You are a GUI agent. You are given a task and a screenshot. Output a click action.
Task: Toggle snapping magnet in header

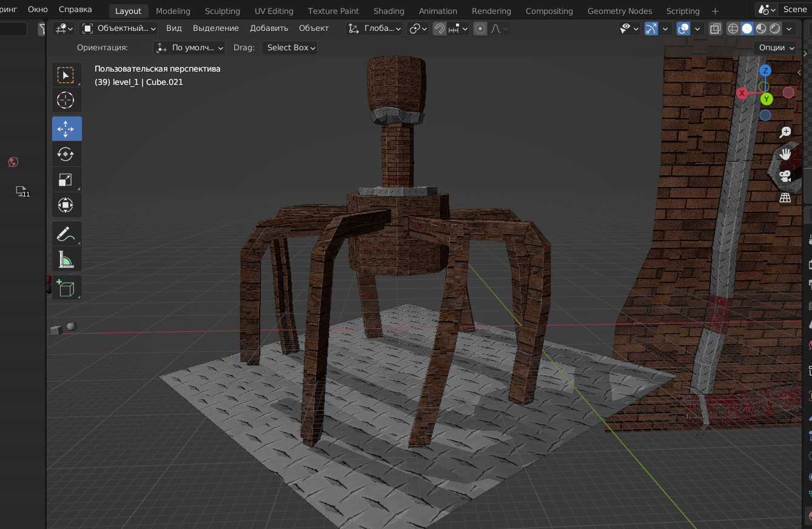pos(440,29)
